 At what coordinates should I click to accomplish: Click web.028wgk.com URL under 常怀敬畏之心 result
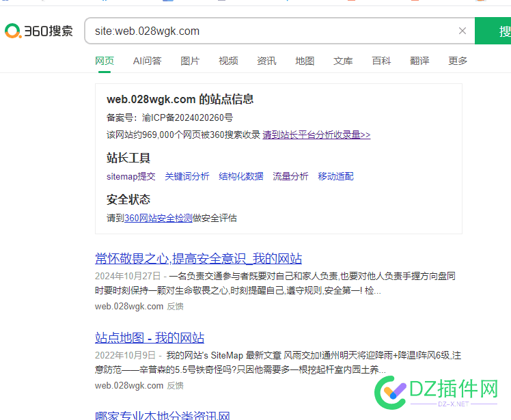click(129, 307)
